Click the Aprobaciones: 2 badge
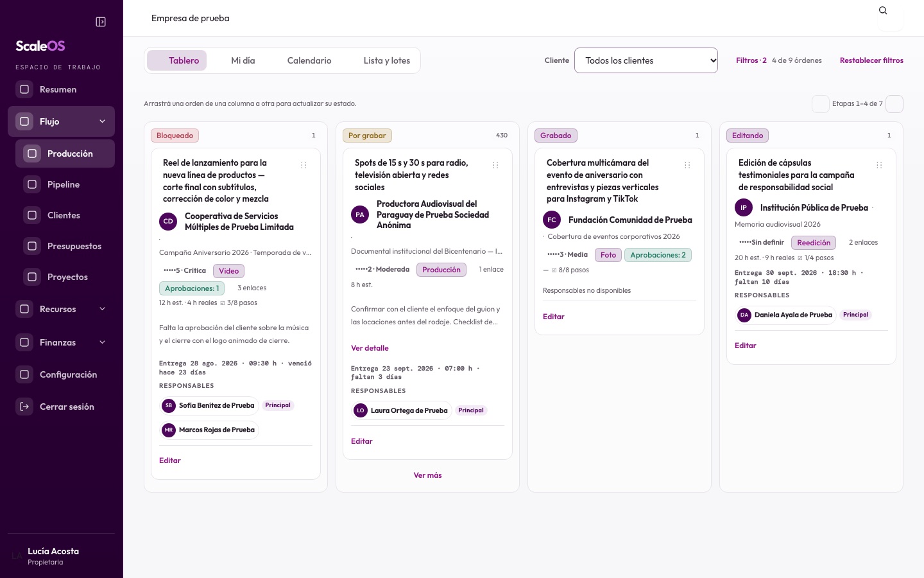This screenshot has height=578, width=924. [x=658, y=255]
